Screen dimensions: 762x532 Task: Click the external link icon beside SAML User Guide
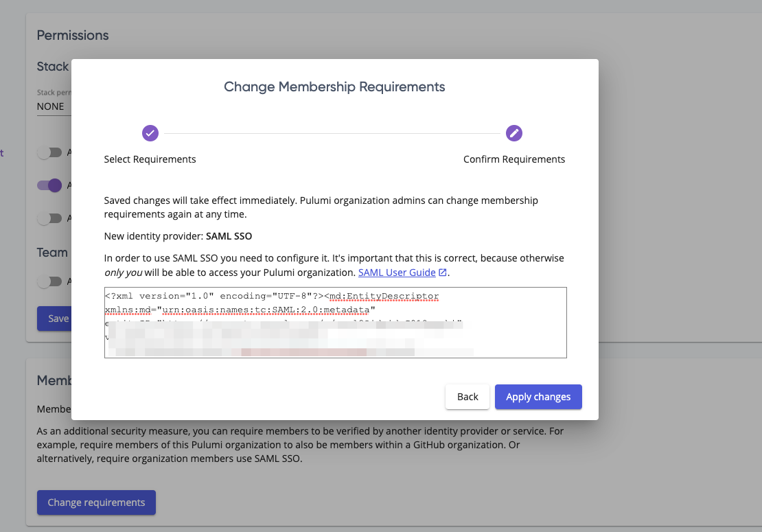coord(442,273)
